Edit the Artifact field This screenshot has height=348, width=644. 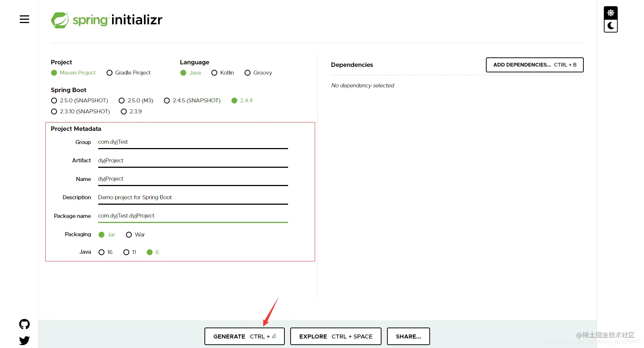(193, 161)
